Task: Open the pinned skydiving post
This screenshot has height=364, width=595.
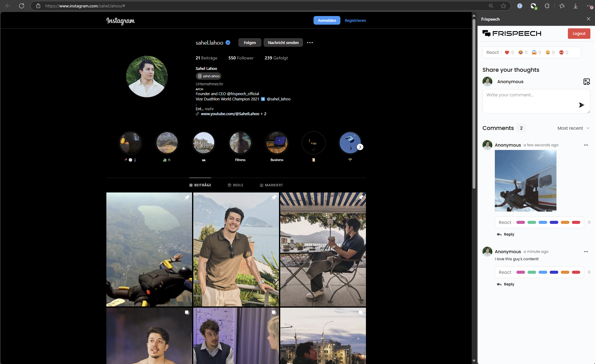Action: 149,249
